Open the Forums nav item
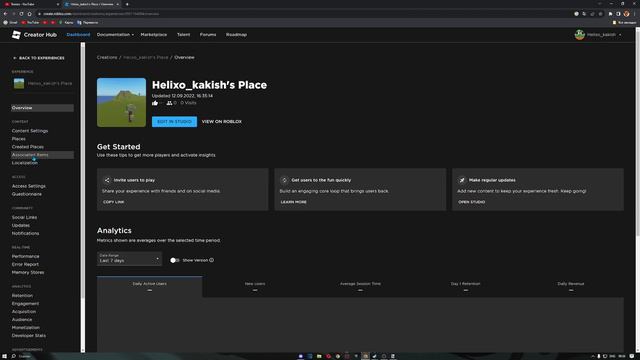Image resolution: width=640 pixels, height=360 pixels. coord(208,35)
